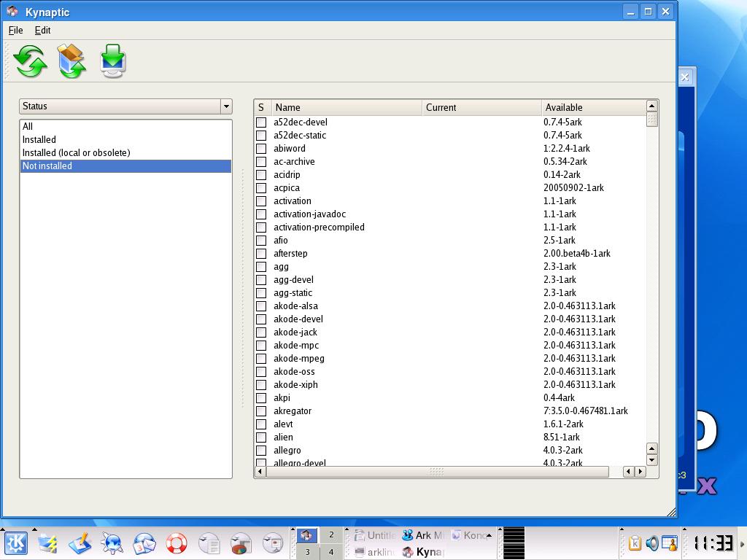
Task: Tick the checkbox for akregator
Action: coord(261,411)
